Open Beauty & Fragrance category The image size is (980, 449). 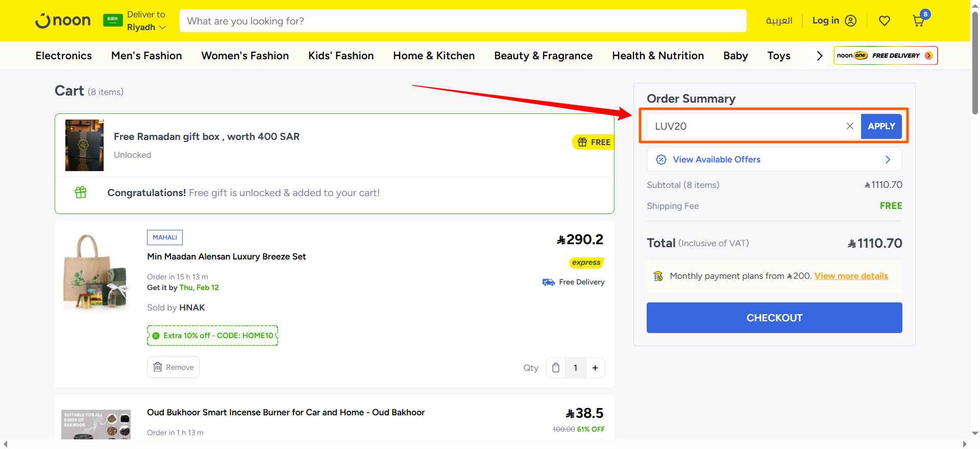(543, 56)
